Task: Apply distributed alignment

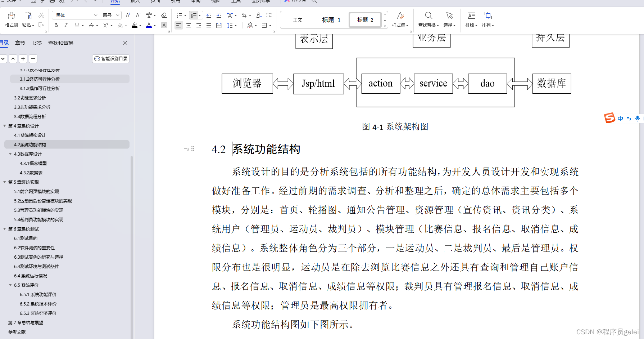Action: [x=219, y=25]
